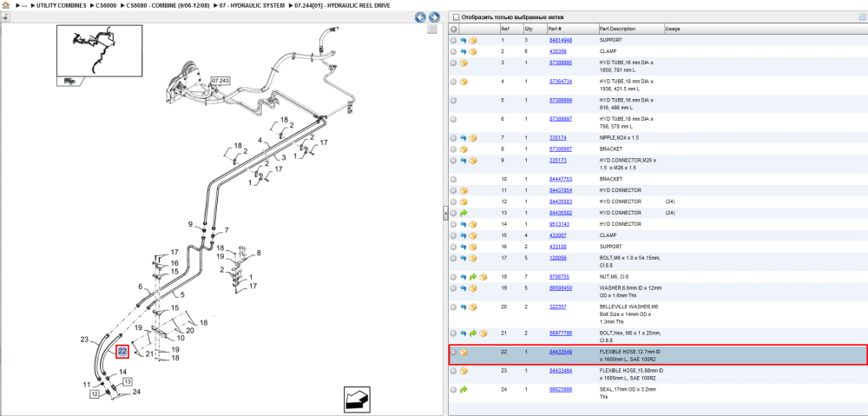868x416 pixels.
Task: Click box icon for ref 8 BRACKET
Action: coord(464,149)
